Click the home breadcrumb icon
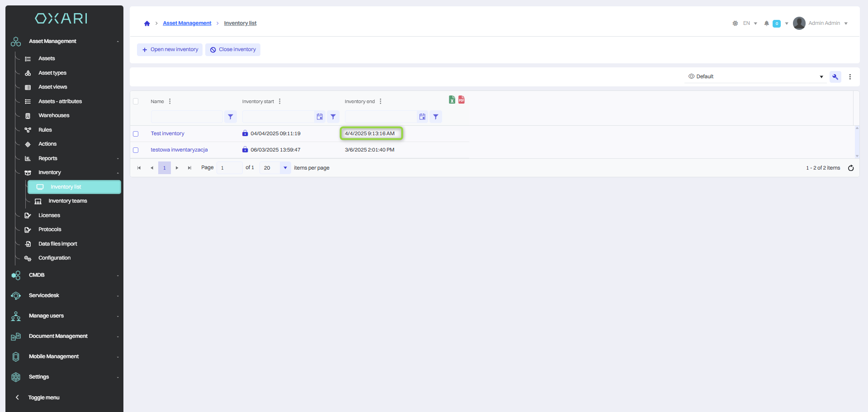 click(147, 24)
